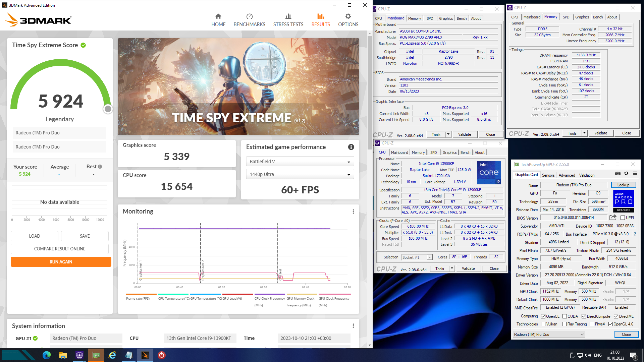Click the orange RUN AGAIN button
Viewport: 644px width, 362px height.
click(61, 262)
